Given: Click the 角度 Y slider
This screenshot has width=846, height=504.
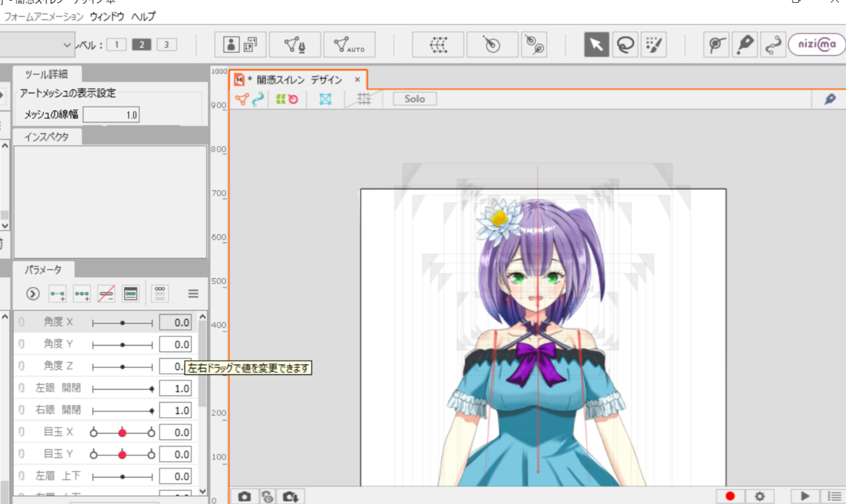Looking at the screenshot, I should [123, 345].
